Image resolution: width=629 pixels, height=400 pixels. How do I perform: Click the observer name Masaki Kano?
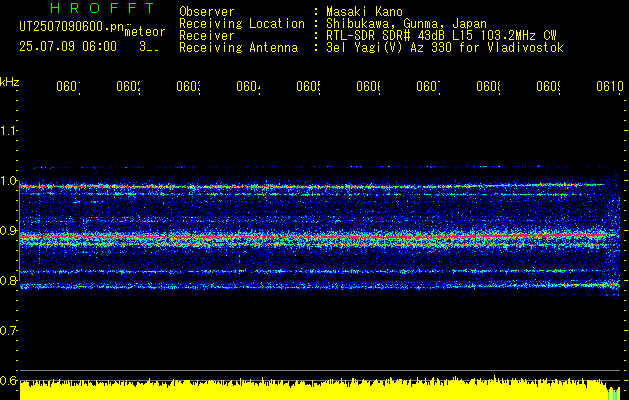pyautogui.click(x=364, y=12)
